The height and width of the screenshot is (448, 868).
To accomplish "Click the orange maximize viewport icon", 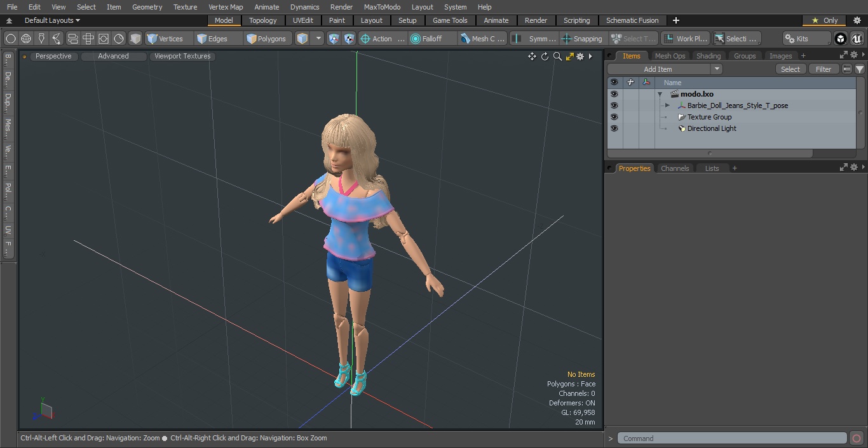I will pyautogui.click(x=569, y=57).
